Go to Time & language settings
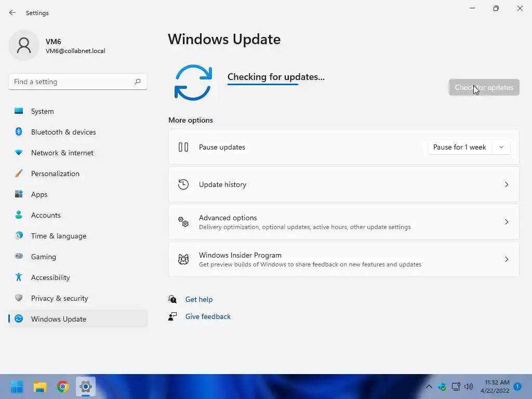Viewport: 532px width, 399px height. 78,236
